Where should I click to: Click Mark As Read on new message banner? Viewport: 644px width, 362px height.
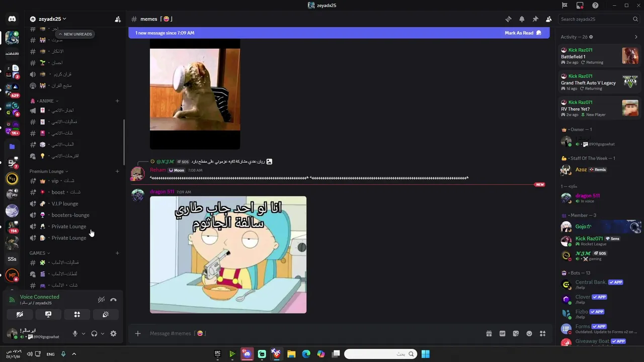coord(523,33)
